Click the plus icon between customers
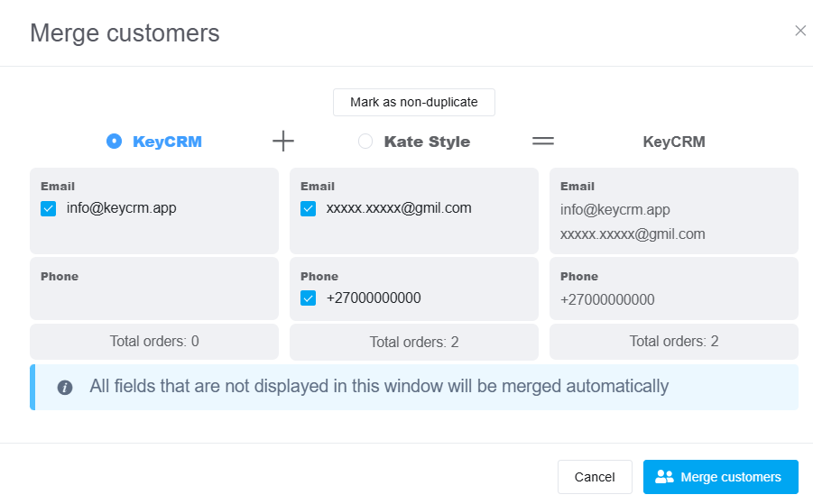The image size is (813, 504). [283, 141]
